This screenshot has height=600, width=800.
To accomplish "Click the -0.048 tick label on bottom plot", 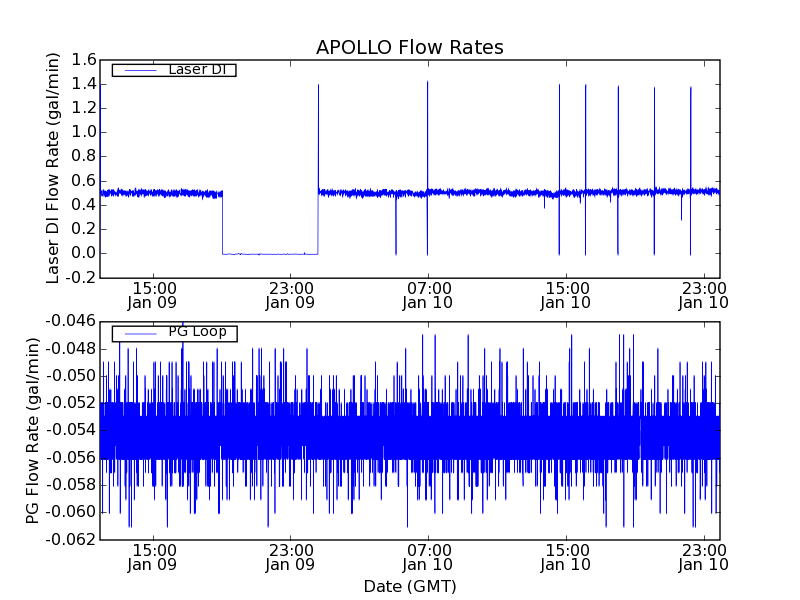I will coord(70,349).
